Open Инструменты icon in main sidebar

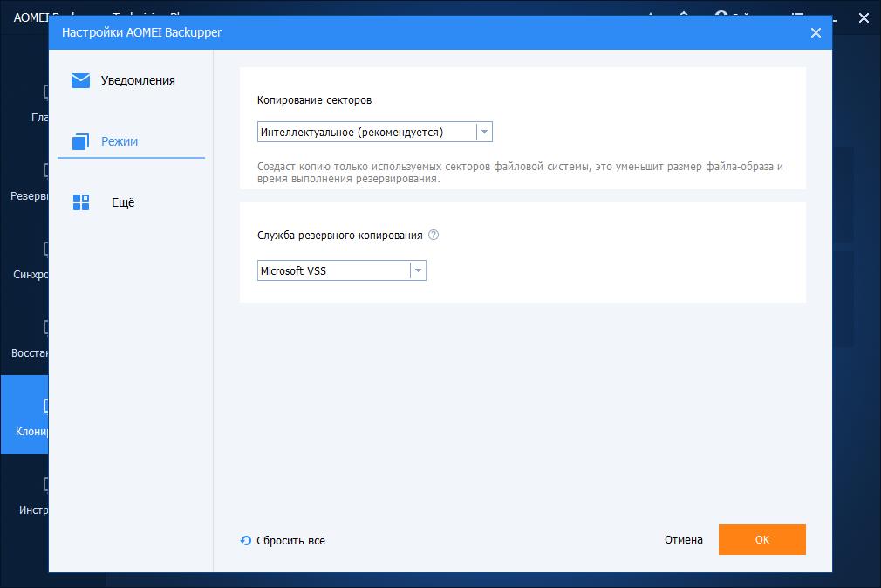coord(44,484)
